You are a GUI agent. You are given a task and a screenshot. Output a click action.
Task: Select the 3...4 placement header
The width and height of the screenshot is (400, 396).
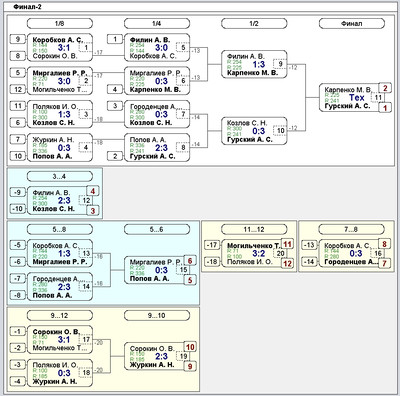[x=59, y=176]
